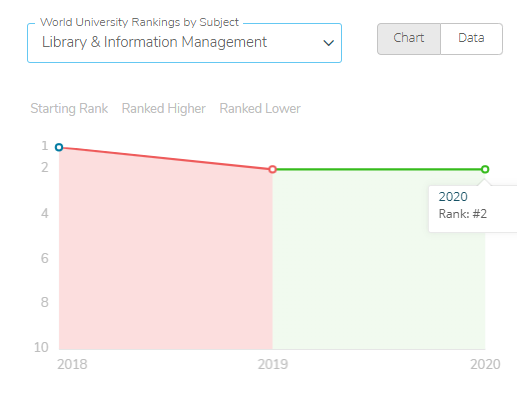Screen dimensions: 517x403
Task: Toggle the Ranked Lower legend item
Action: pos(260,109)
